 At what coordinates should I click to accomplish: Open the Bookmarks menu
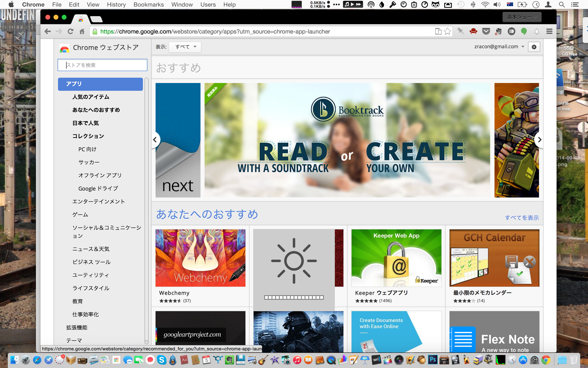(149, 4)
